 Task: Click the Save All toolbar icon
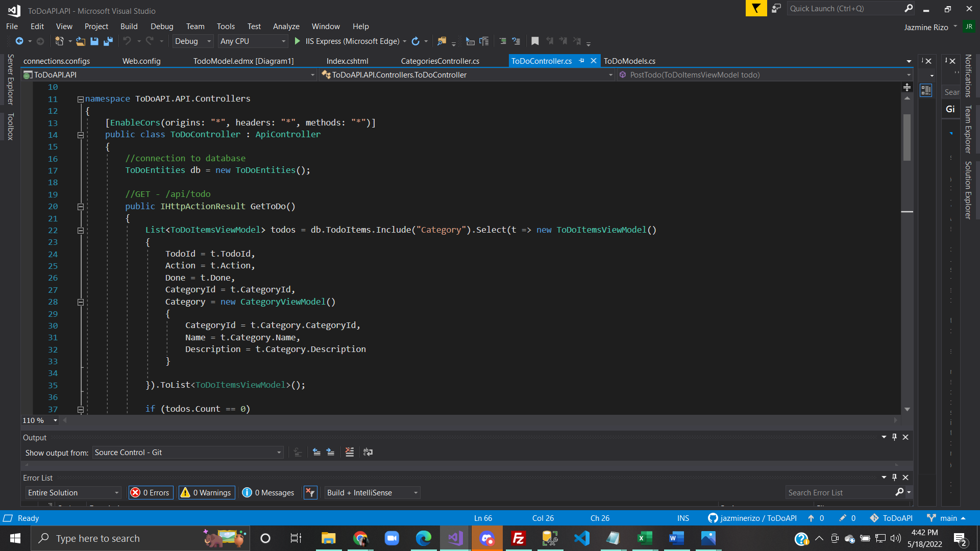tap(108, 41)
